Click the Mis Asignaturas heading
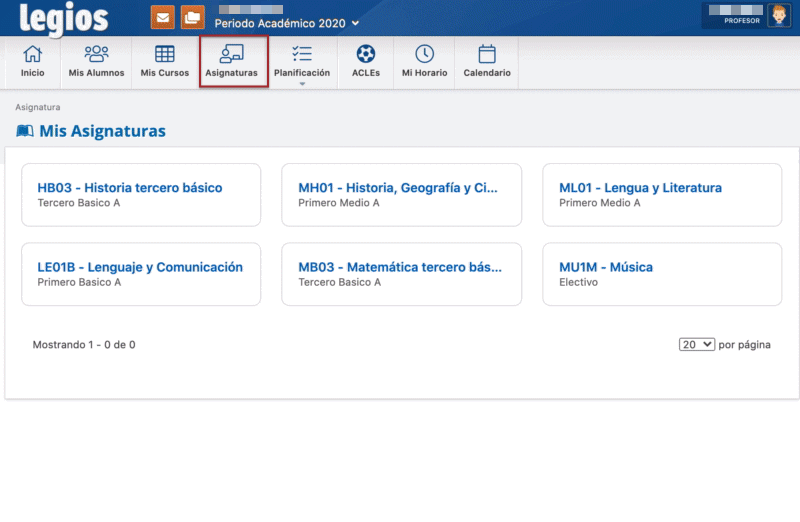The image size is (800, 522). pos(103,131)
